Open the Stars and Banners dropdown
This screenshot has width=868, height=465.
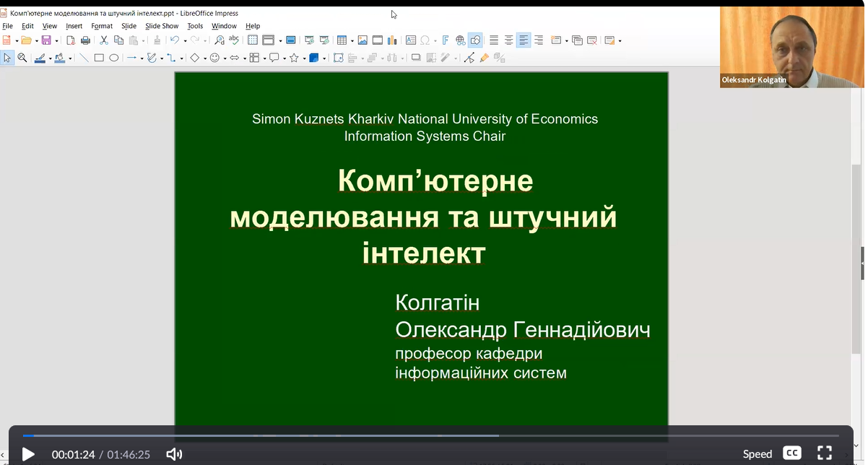[x=304, y=58]
